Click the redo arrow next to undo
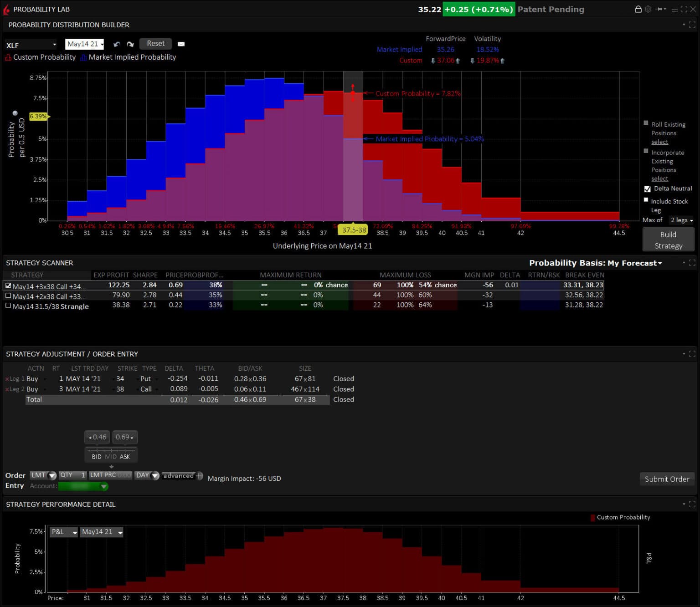The height and width of the screenshot is (607, 700). tap(130, 43)
